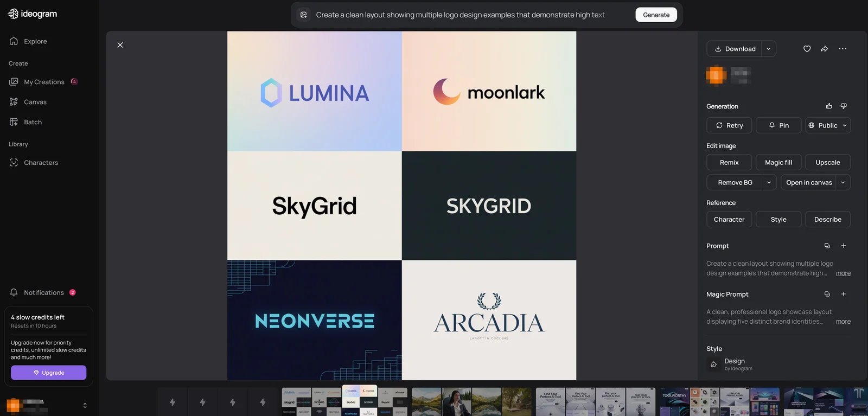Viewport: 868px width, 416px height.
Task: Download the generated image
Action: click(735, 49)
